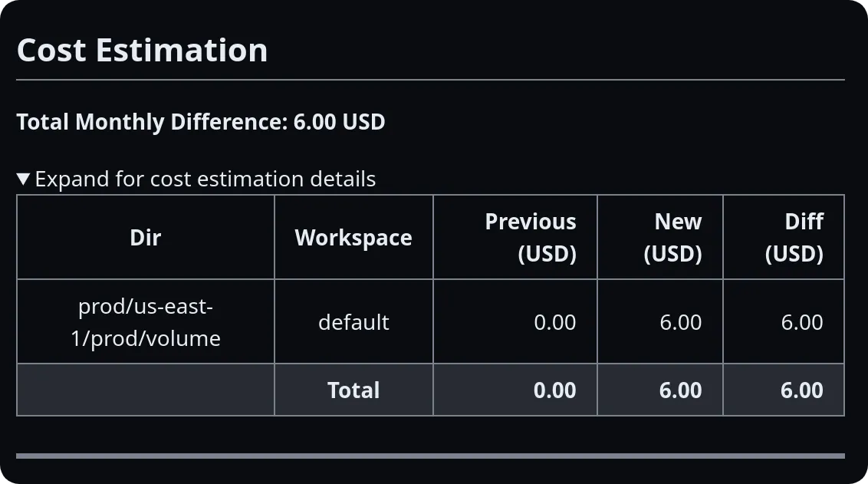Select the Dir column header
The image size is (868, 484).
point(145,237)
